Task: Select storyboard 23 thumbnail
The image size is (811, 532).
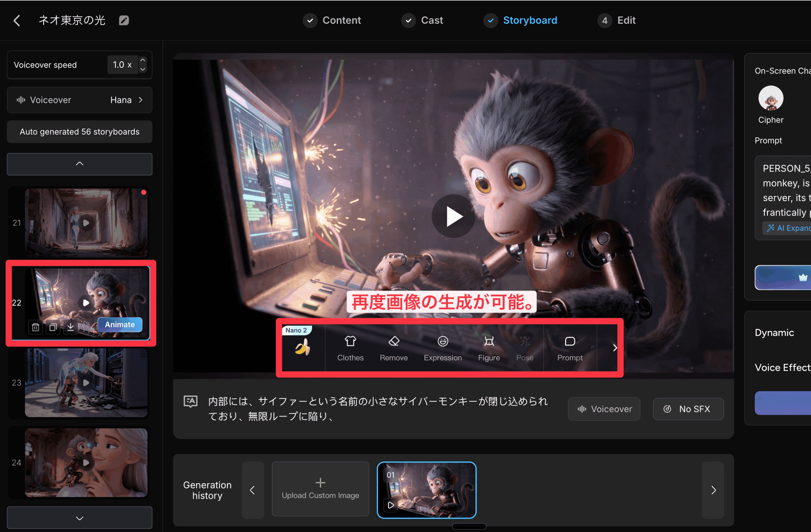Action: (x=86, y=383)
